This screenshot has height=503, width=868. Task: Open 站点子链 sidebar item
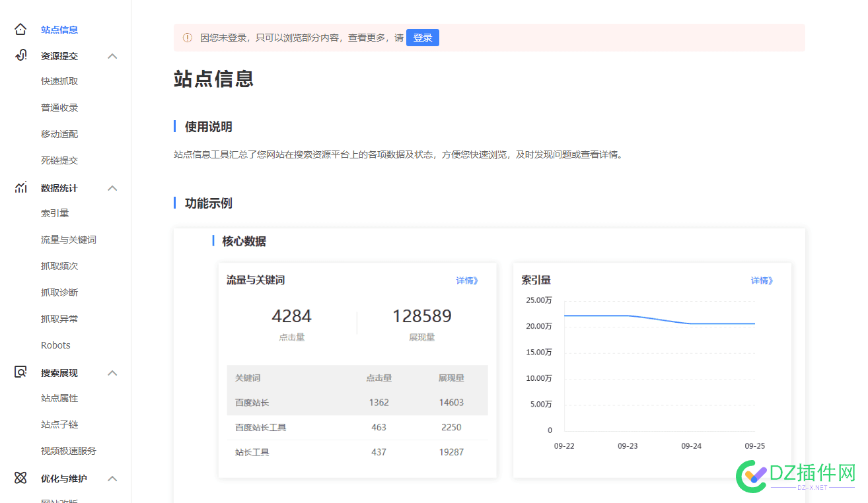[59, 424]
